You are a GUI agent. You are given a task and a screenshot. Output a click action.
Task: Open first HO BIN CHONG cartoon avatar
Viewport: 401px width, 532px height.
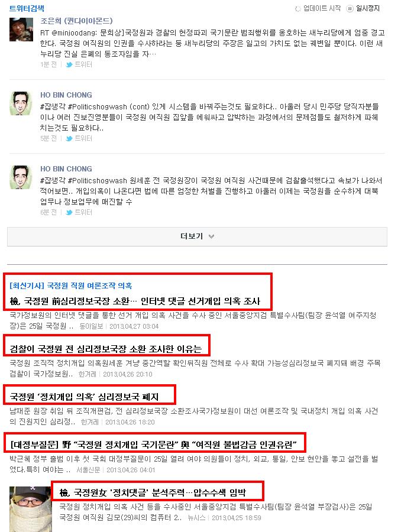click(x=21, y=103)
